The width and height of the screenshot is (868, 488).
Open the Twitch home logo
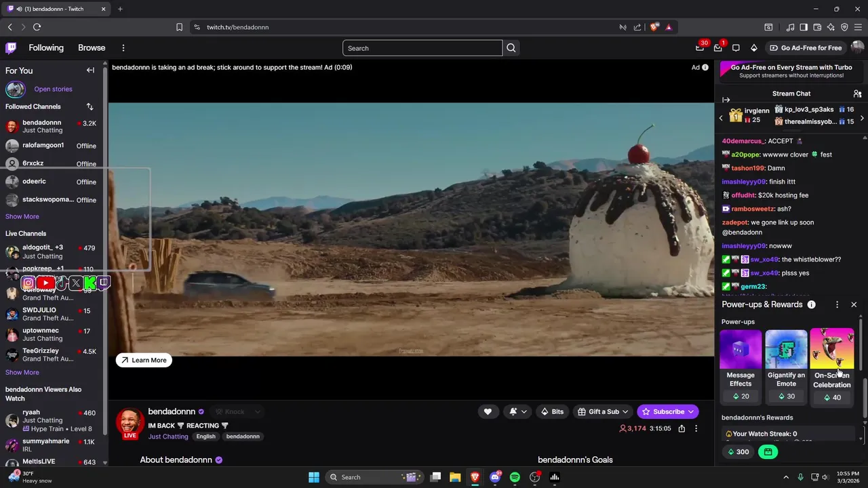click(x=11, y=48)
